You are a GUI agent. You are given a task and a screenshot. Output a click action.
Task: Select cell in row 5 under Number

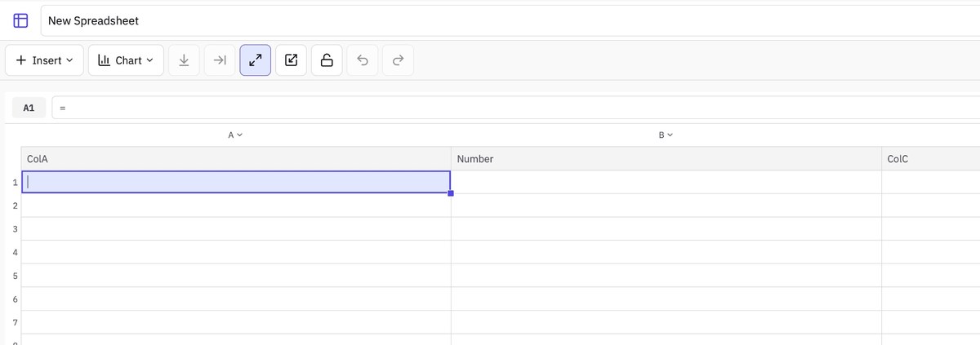[666, 276]
